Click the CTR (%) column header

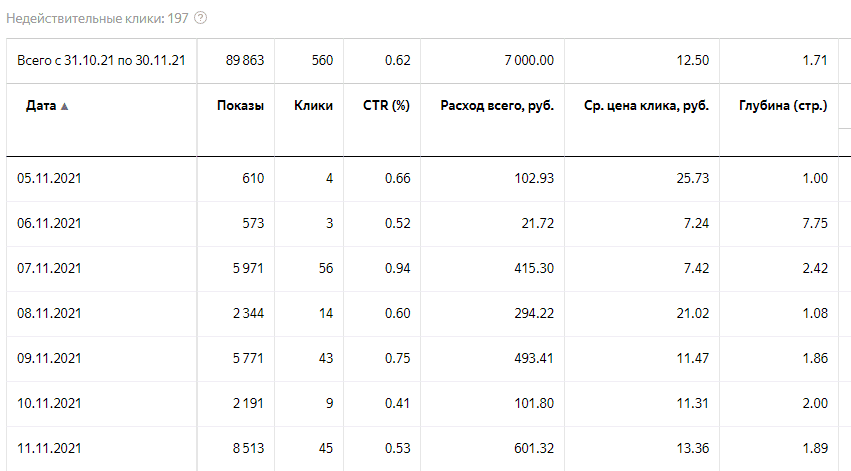click(386, 106)
